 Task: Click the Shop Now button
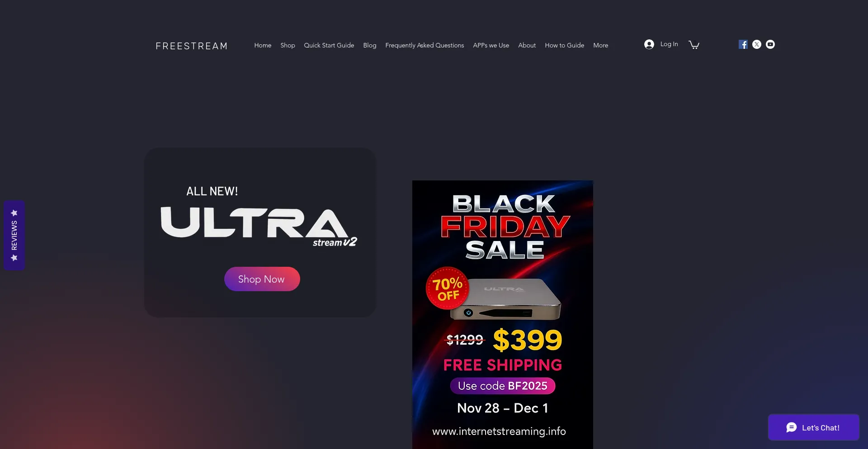pyautogui.click(x=262, y=279)
